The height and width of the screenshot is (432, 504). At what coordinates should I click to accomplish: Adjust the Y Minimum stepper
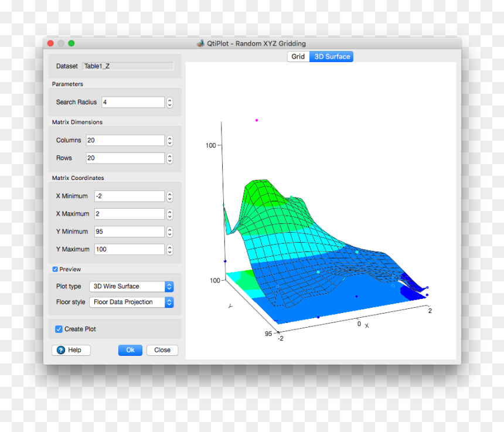tap(170, 232)
